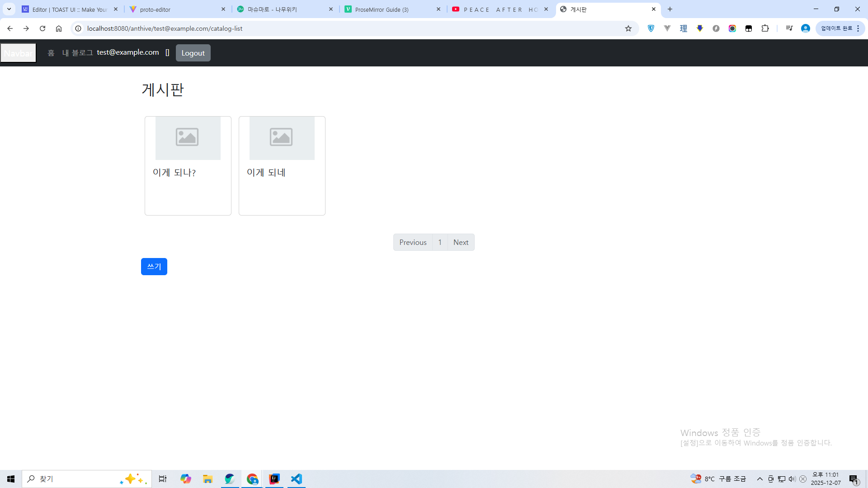Open the Extensions puzzle icon
The height and width of the screenshot is (488, 868).
pos(765,28)
